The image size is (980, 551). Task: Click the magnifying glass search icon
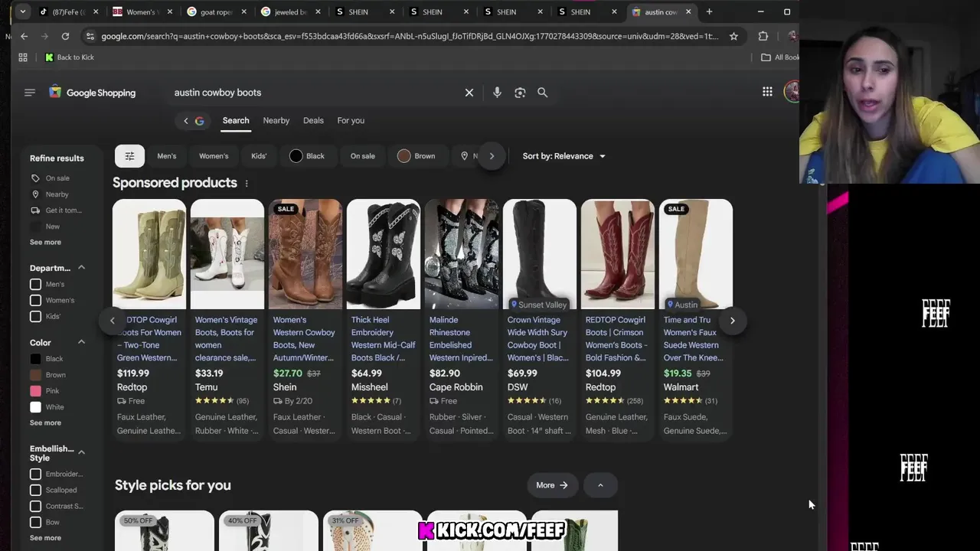(x=543, y=93)
